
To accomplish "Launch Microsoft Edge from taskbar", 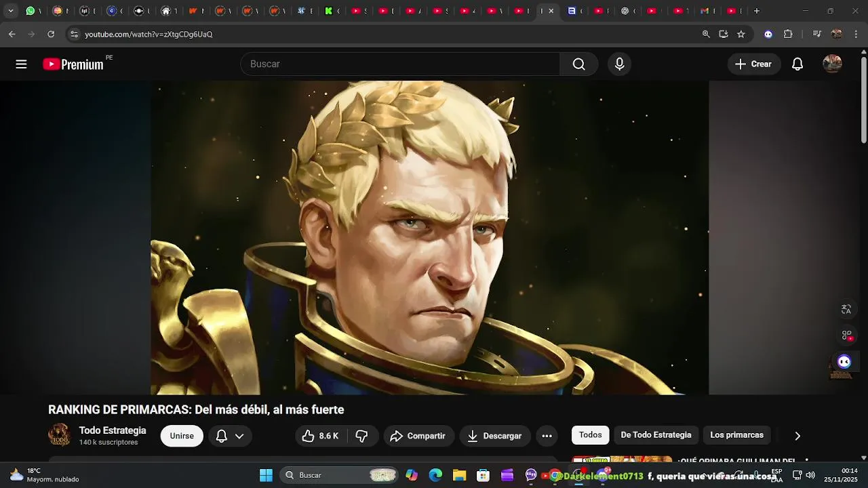I will 435,475.
